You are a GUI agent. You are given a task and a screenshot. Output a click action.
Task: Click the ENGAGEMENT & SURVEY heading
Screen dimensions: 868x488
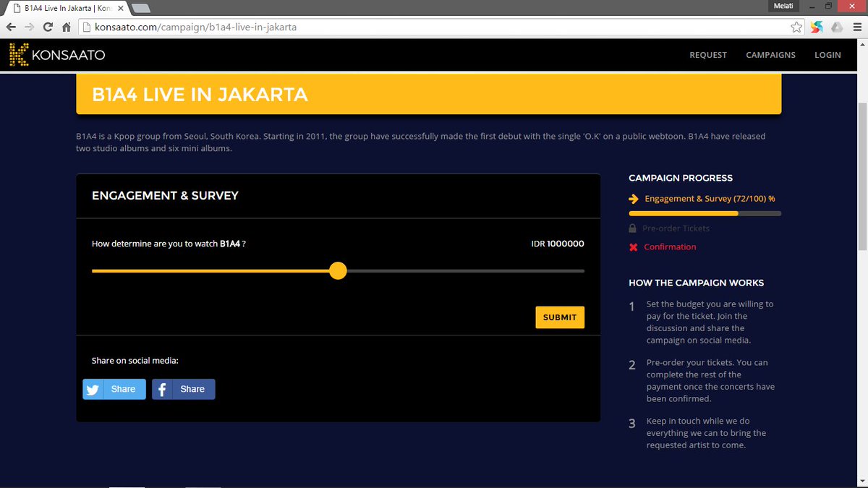(165, 196)
